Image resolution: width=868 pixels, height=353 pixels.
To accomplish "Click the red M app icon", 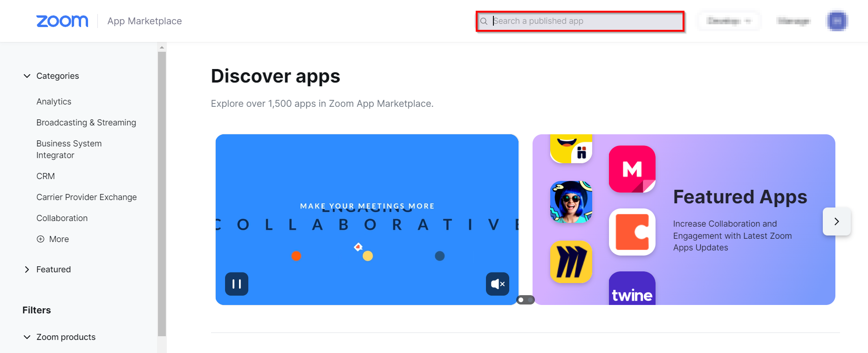I will [x=632, y=169].
